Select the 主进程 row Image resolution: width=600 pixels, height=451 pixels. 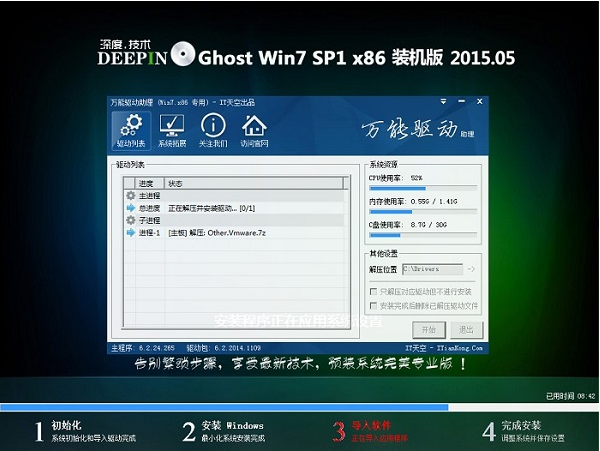coord(234,196)
